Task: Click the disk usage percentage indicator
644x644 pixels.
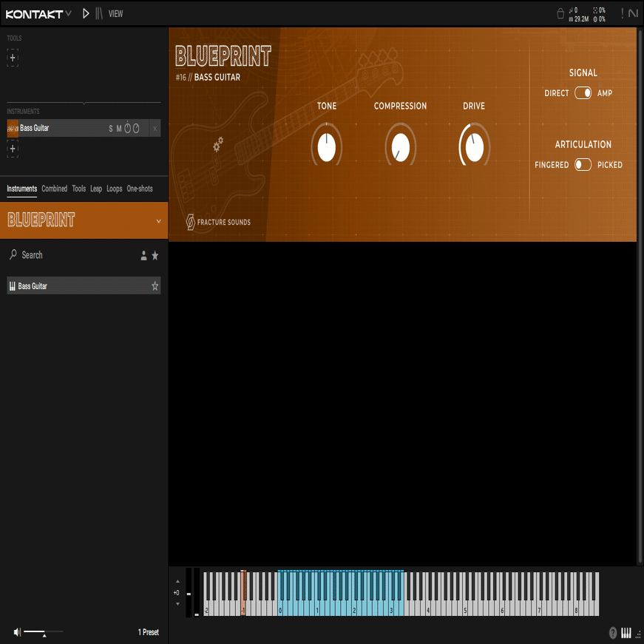Action: [x=599, y=19]
